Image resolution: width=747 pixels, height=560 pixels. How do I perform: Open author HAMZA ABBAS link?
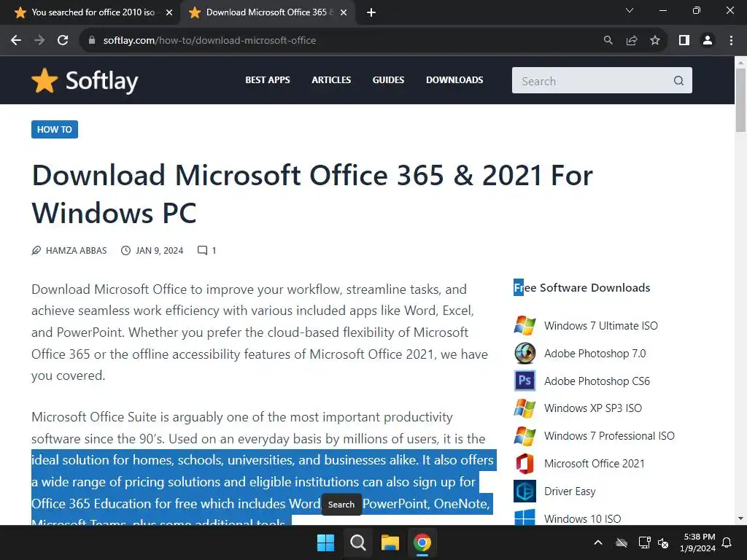point(76,251)
